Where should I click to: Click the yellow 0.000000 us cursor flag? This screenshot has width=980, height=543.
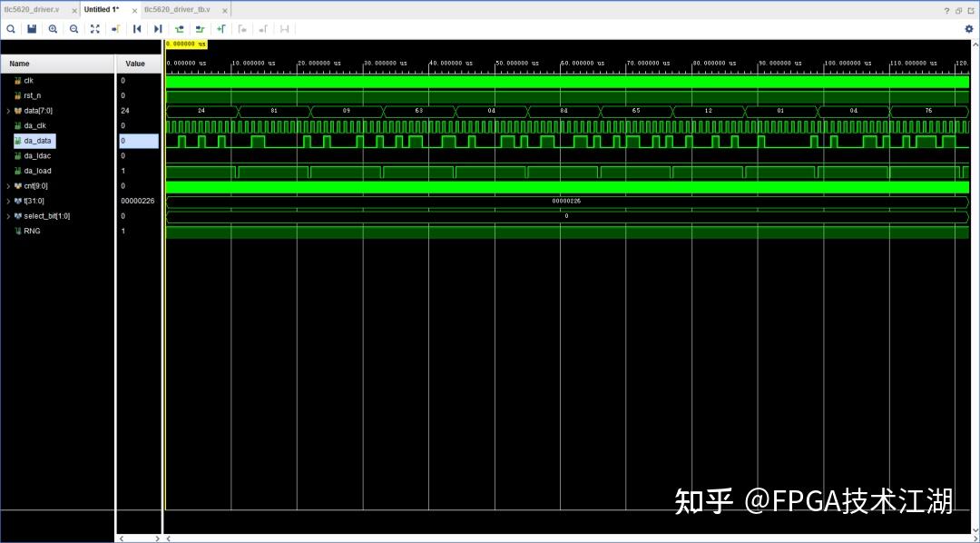pyautogui.click(x=186, y=44)
